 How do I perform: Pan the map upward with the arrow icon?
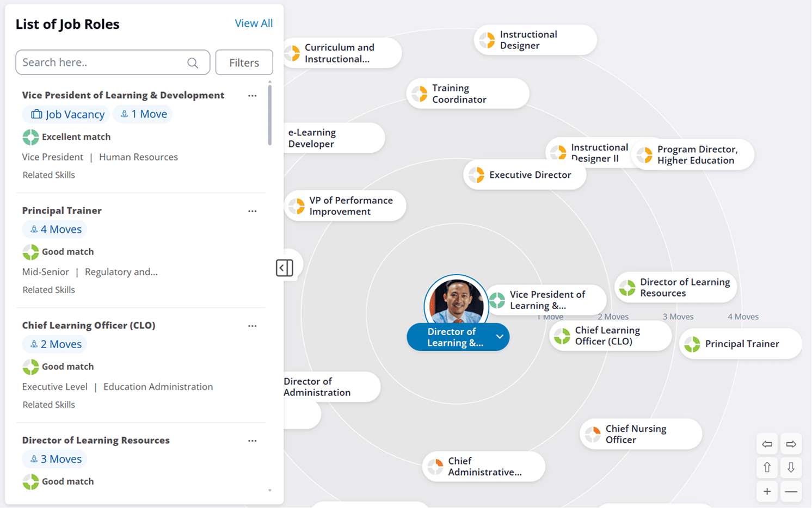click(767, 467)
